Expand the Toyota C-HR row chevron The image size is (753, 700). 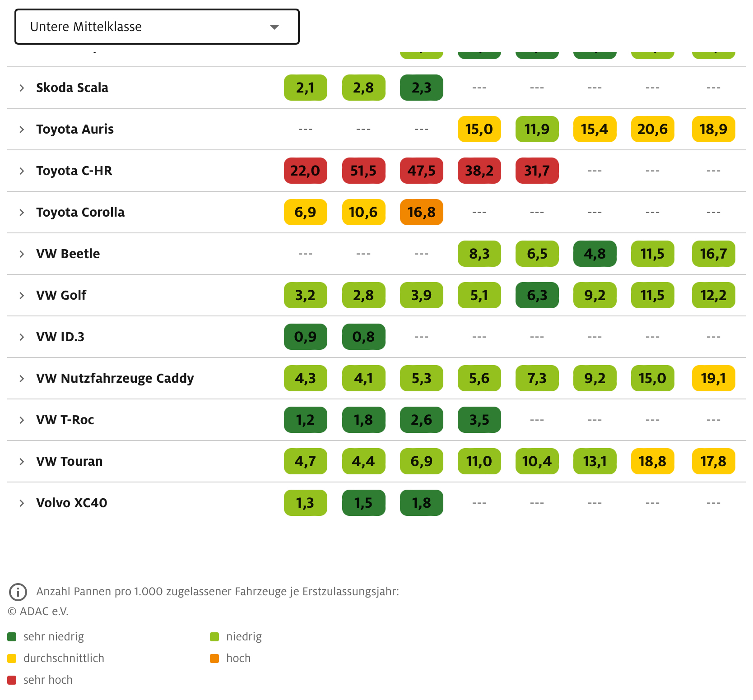point(22,171)
